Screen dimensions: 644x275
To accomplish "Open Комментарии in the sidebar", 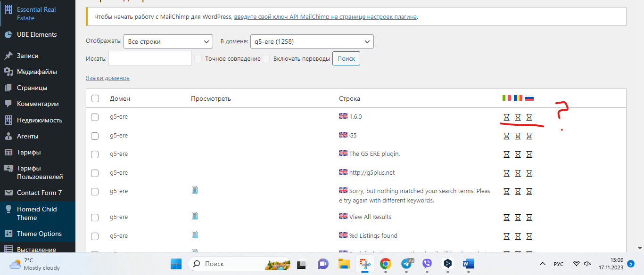I will pos(38,104).
